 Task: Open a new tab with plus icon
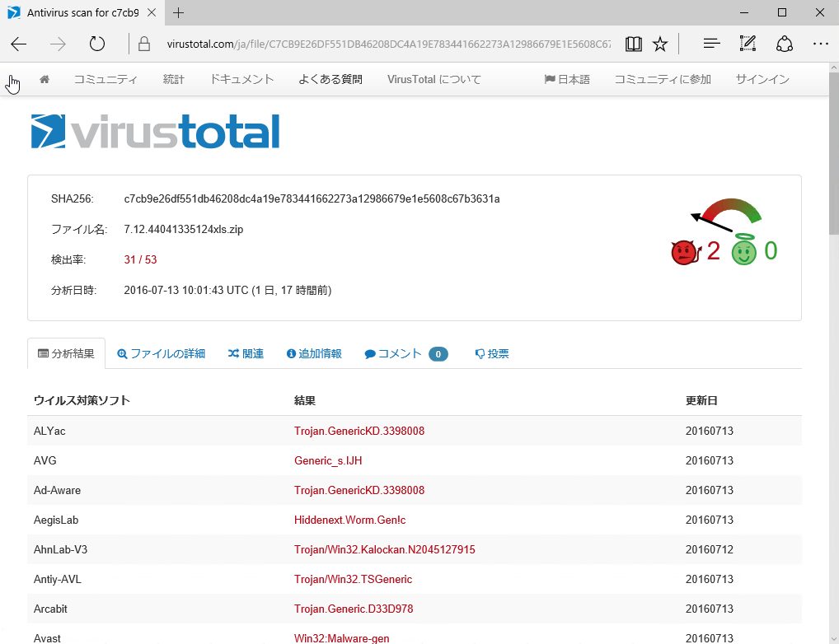179,13
